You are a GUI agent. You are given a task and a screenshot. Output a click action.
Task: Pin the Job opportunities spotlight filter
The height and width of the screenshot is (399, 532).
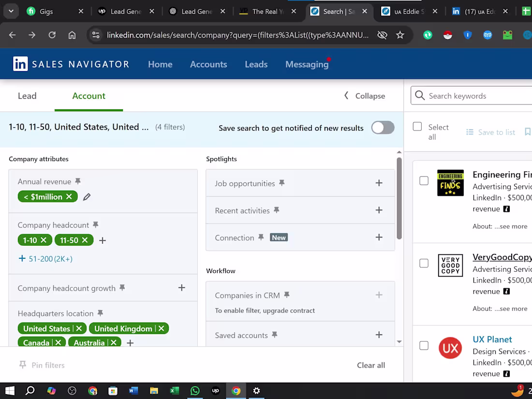coord(281,183)
